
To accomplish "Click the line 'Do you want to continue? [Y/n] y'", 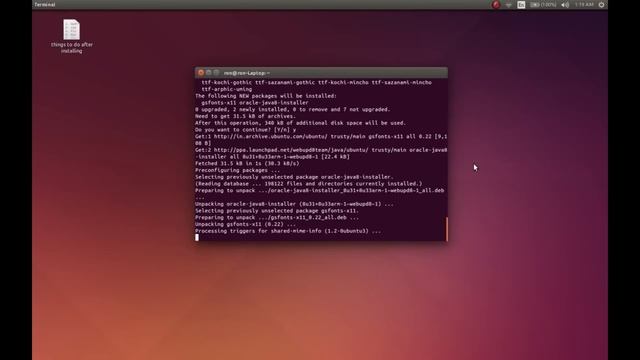I will (x=245, y=130).
